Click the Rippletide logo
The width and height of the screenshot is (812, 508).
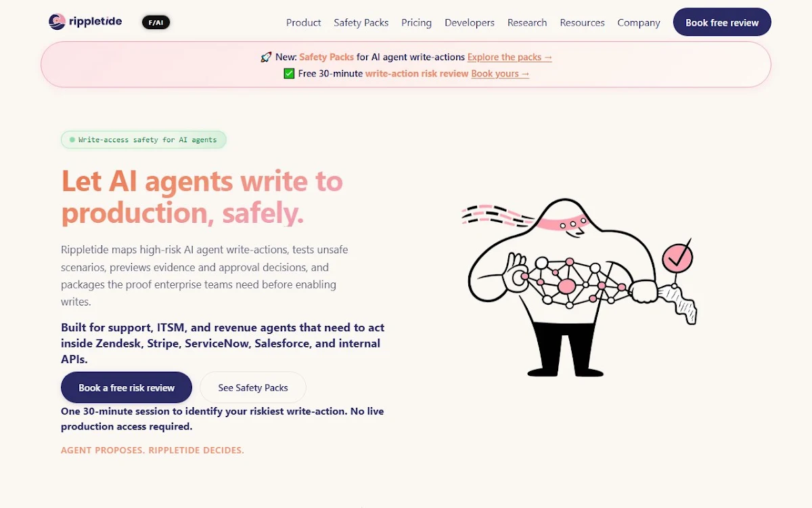[x=85, y=22]
